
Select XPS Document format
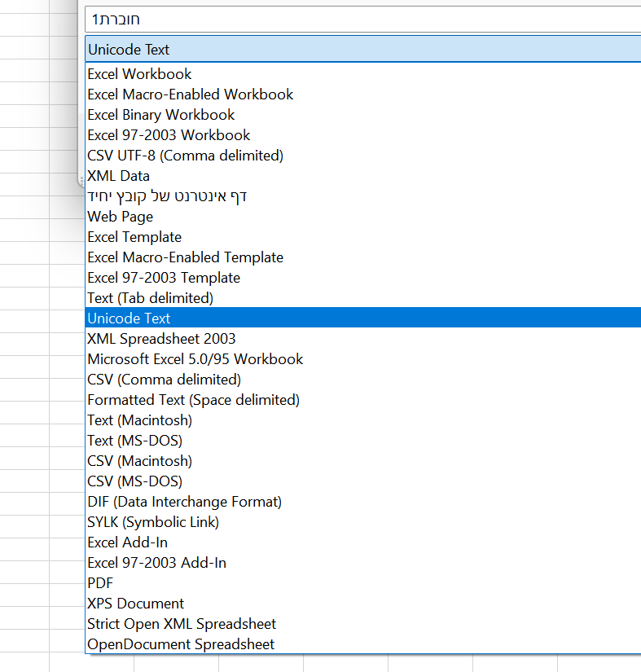click(363, 604)
